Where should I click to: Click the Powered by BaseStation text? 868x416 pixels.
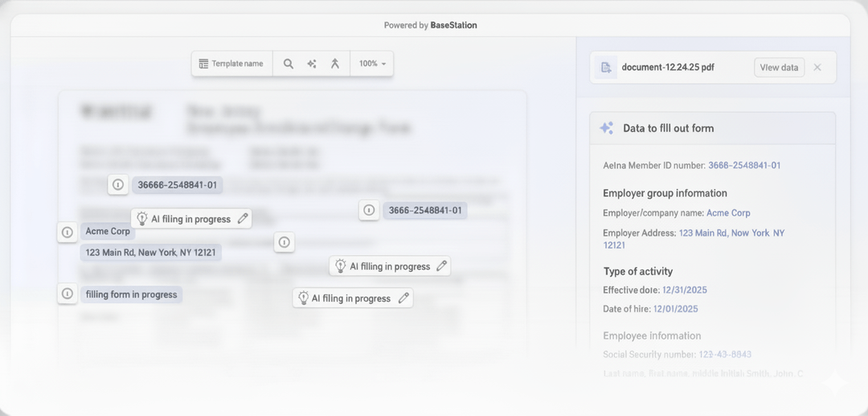point(431,25)
